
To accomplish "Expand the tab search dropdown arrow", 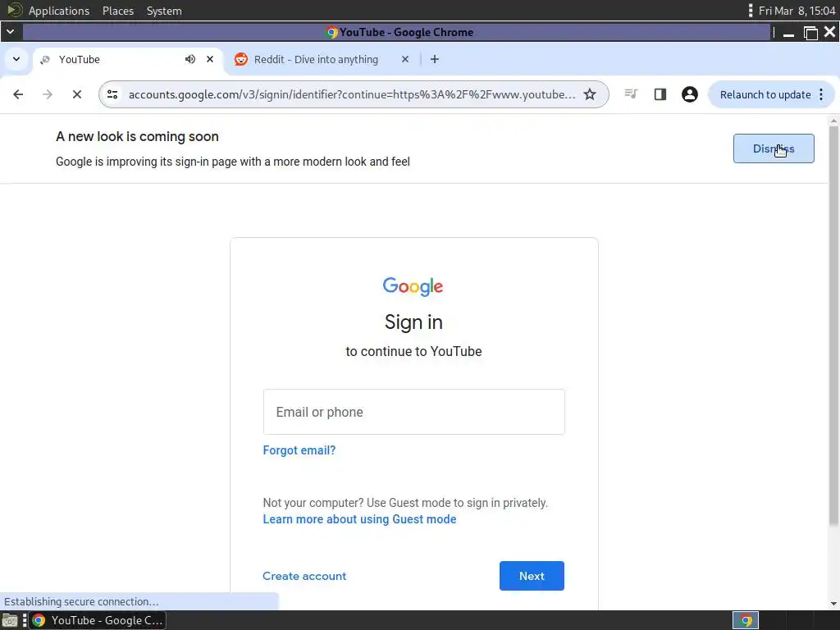I will 16,59.
